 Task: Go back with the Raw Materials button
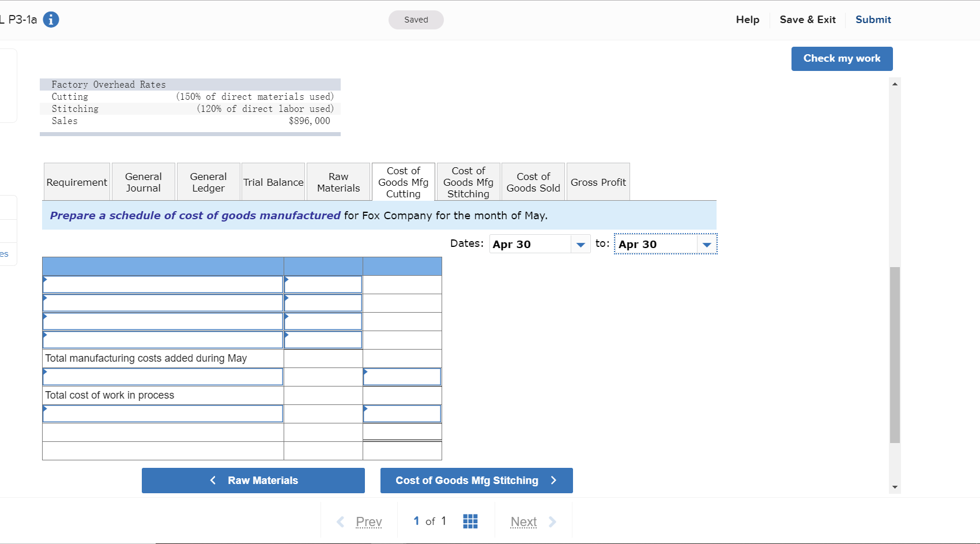253,481
